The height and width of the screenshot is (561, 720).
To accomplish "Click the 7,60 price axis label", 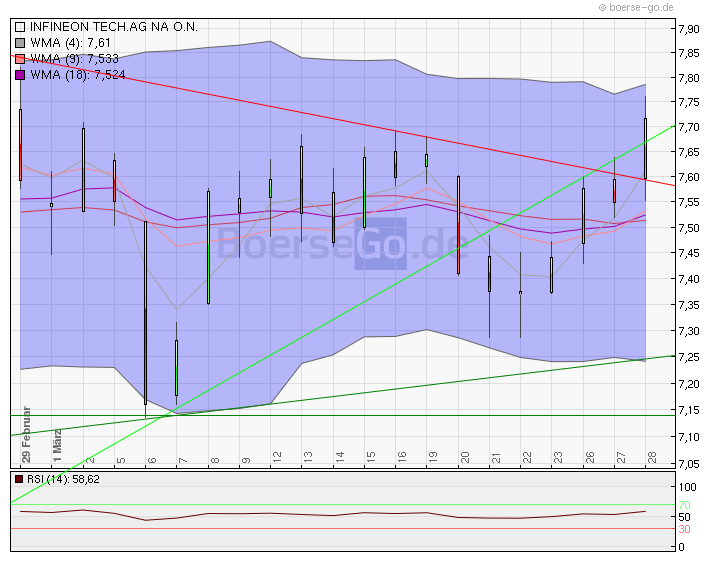I will tap(689, 177).
